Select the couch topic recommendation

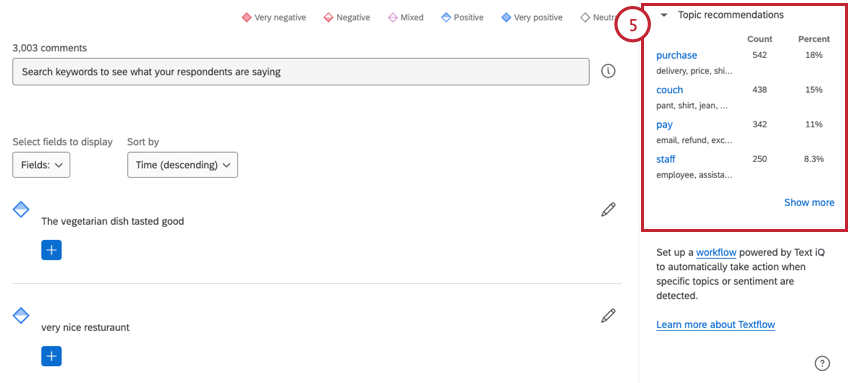point(669,90)
